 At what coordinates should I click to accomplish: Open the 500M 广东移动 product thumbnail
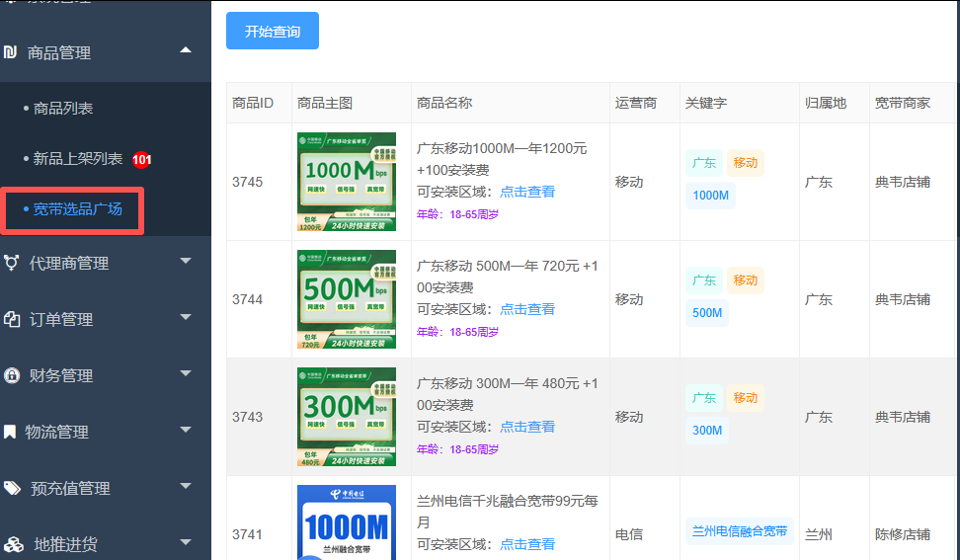pyautogui.click(x=347, y=299)
